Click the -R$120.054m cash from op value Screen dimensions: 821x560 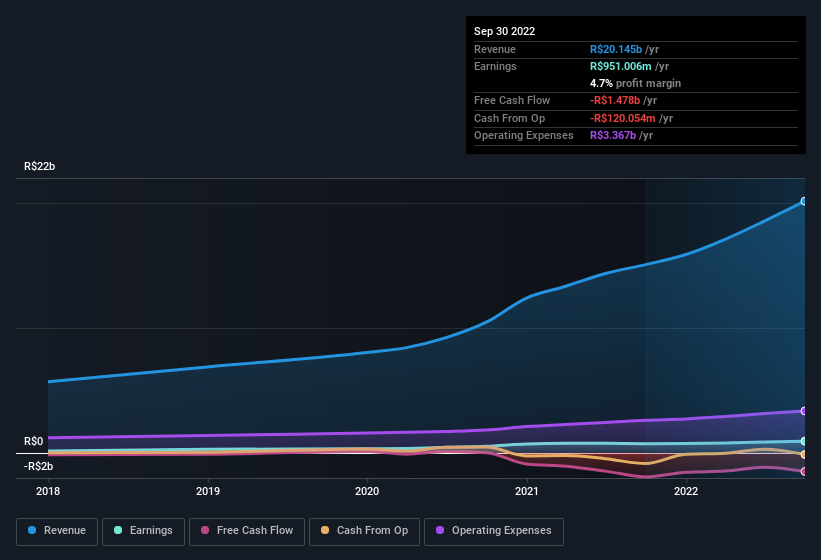tap(623, 118)
